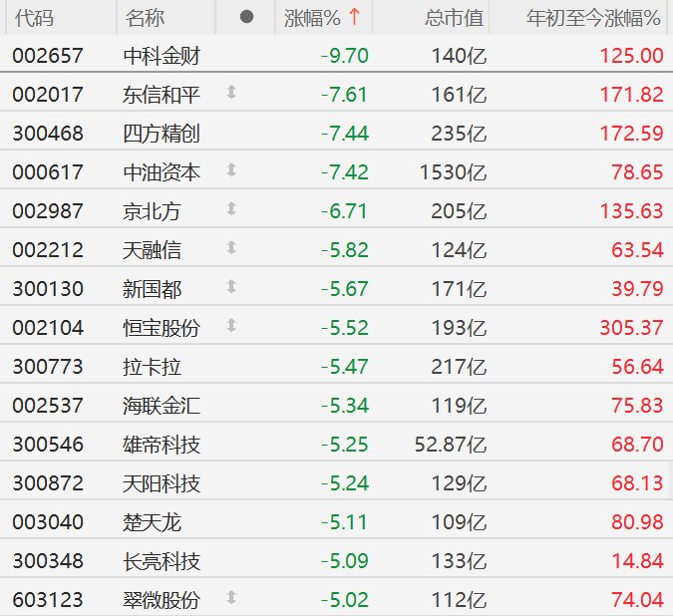Click stock code 002017
673x616 pixels.
[48, 95]
